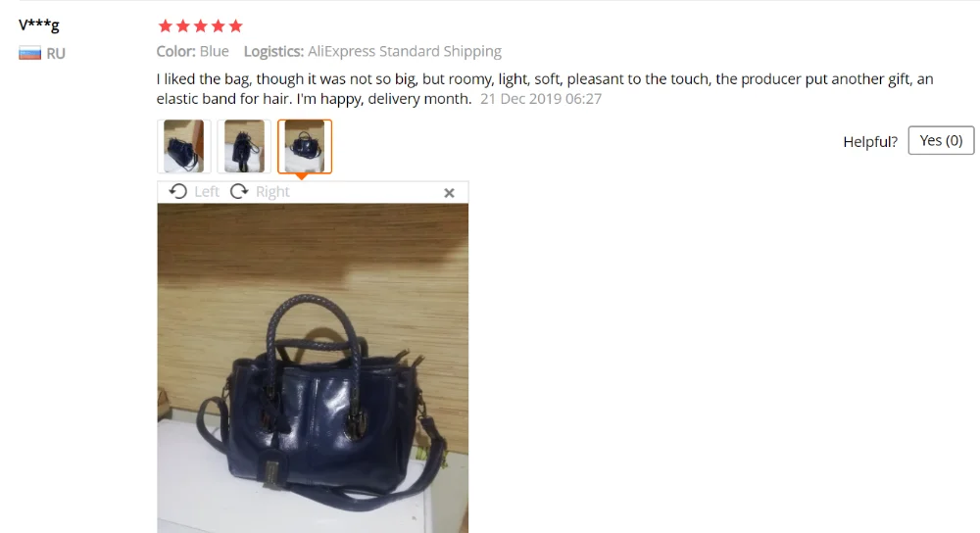
Task: Close the enlarged photo preview
Action: pyautogui.click(x=449, y=193)
